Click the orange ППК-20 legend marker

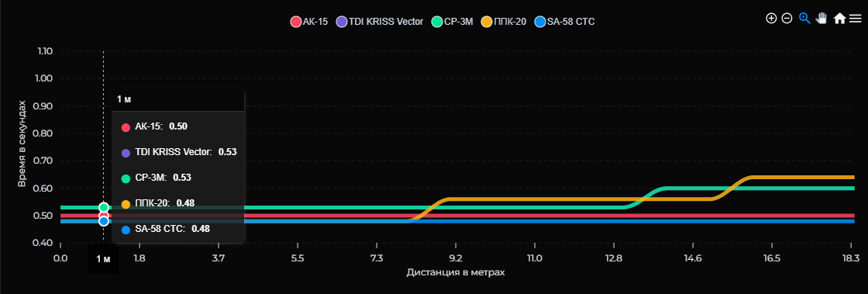click(x=486, y=22)
